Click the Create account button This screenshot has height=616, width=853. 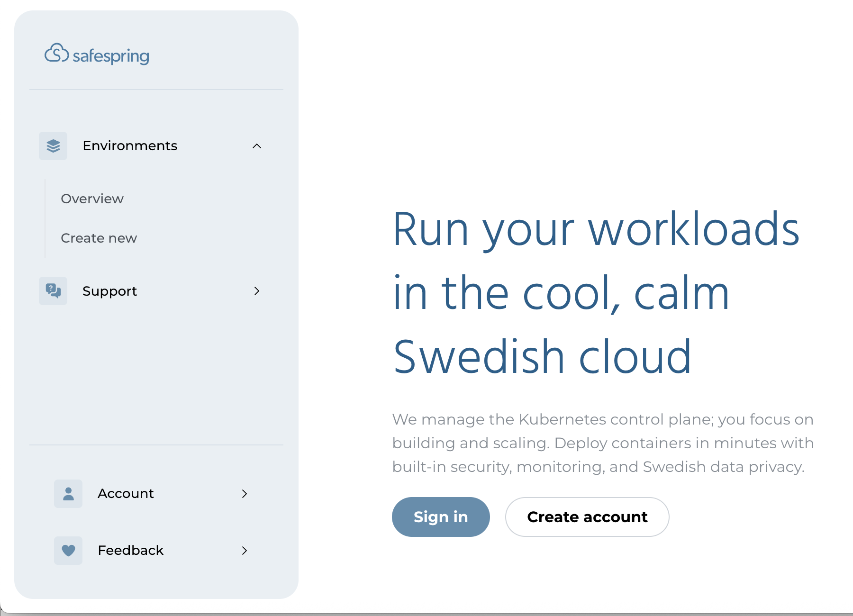(587, 517)
